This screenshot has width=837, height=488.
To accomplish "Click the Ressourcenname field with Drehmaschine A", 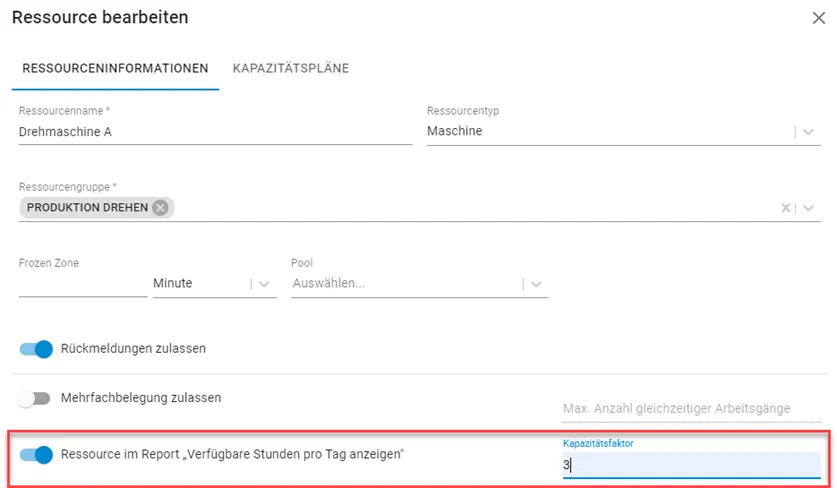I will click(215, 132).
